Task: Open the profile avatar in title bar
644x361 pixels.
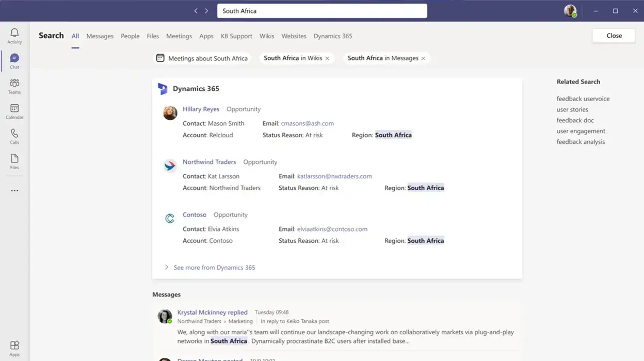Action: (570, 11)
